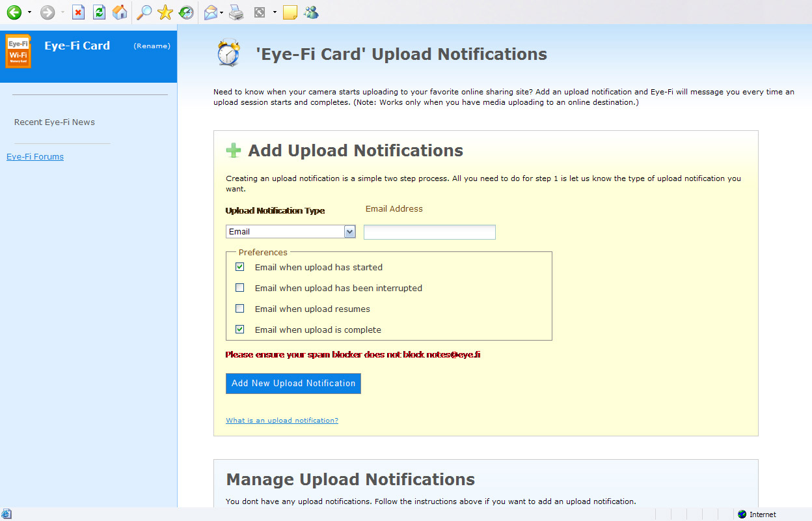Image resolution: width=812 pixels, height=521 pixels.
Task: Open the Upload Notification Type dropdown
Action: pyautogui.click(x=291, y=231)
